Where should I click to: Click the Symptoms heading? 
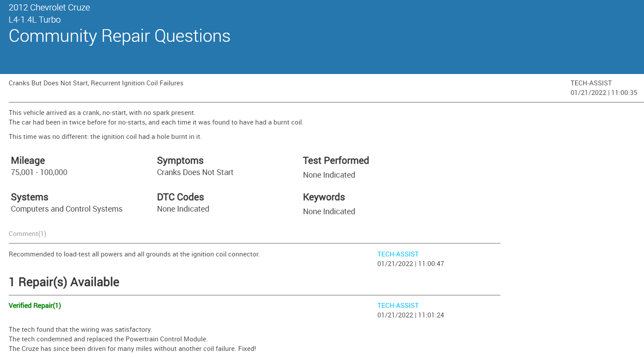180,161
